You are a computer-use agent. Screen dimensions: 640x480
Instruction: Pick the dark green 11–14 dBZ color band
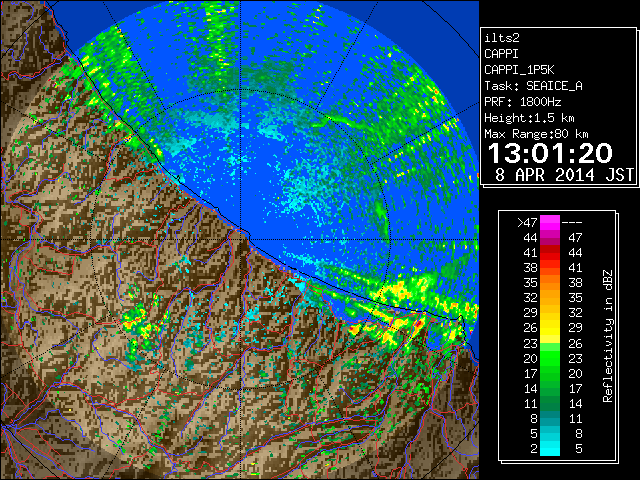[x=550, y=403]
